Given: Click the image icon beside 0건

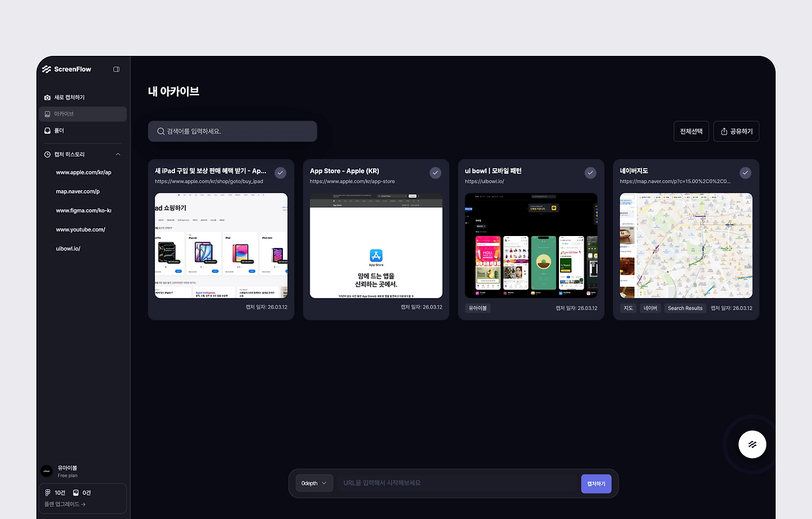Looking at the screenshot, I should (75, 492).
